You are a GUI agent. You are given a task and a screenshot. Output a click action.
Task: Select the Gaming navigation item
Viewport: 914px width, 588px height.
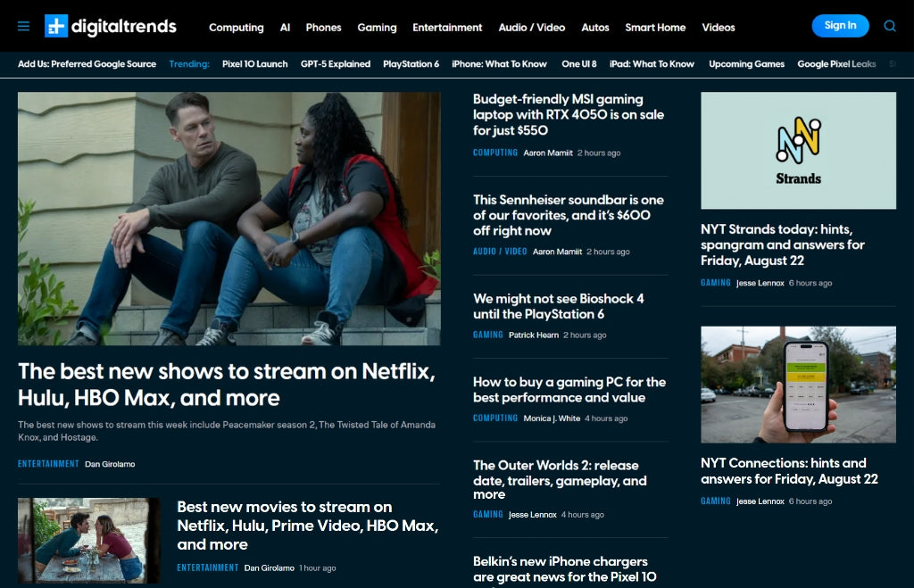[377, 28]
